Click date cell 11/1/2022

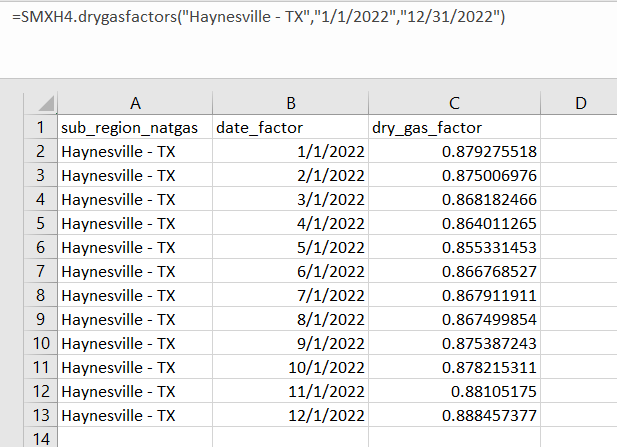click(290, 391)
